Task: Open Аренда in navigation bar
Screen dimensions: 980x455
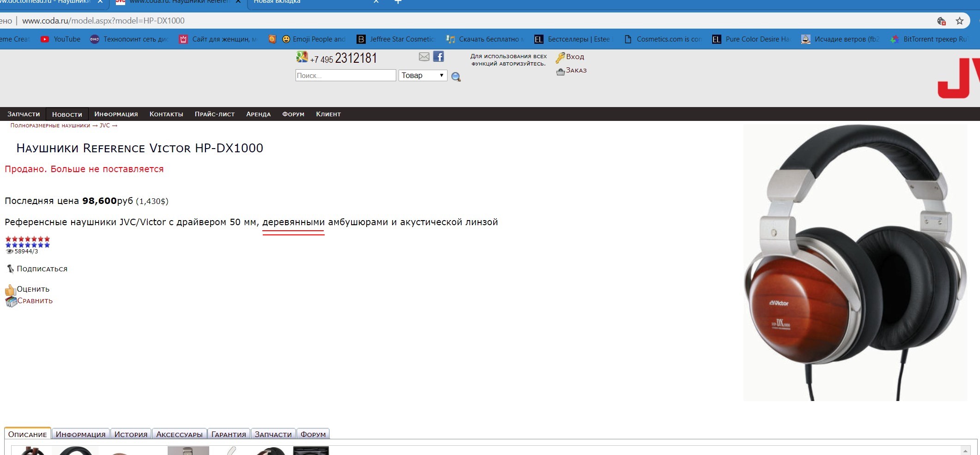Action: 259,114
